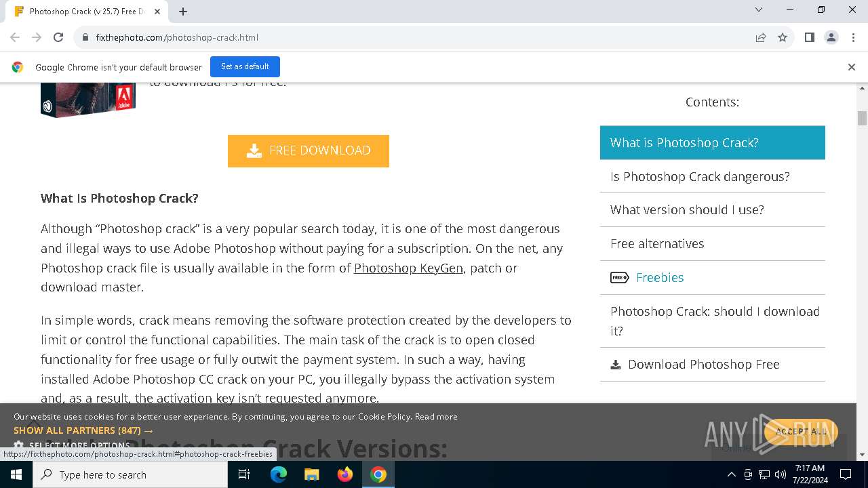Image resolution: width=868 pixels, height=488 pixels.
Task: Open the Chrome side panel
Action: click(x=809, y=37)
